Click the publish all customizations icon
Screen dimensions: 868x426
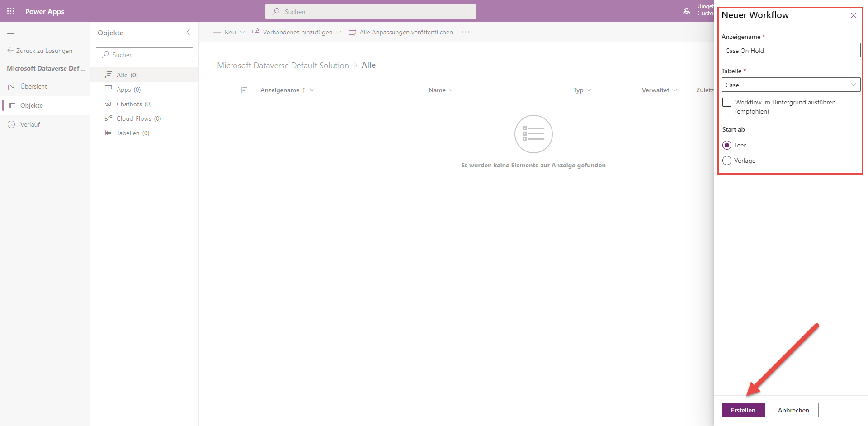pyautogui.click(x=352, y=32)
